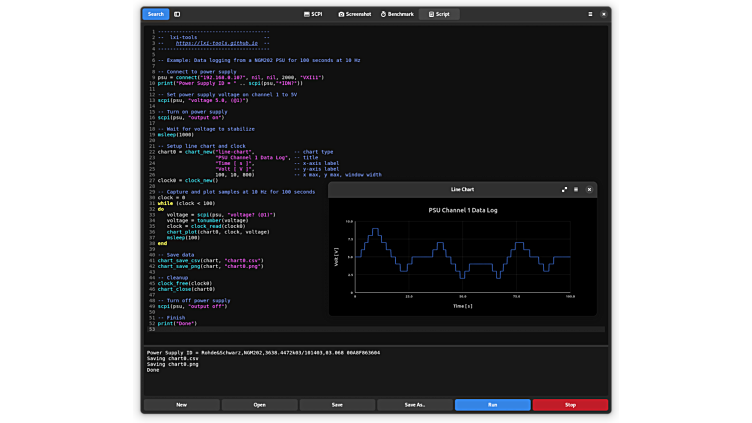
Task: Go to the Script tab
Action: (x=439, y=14)
